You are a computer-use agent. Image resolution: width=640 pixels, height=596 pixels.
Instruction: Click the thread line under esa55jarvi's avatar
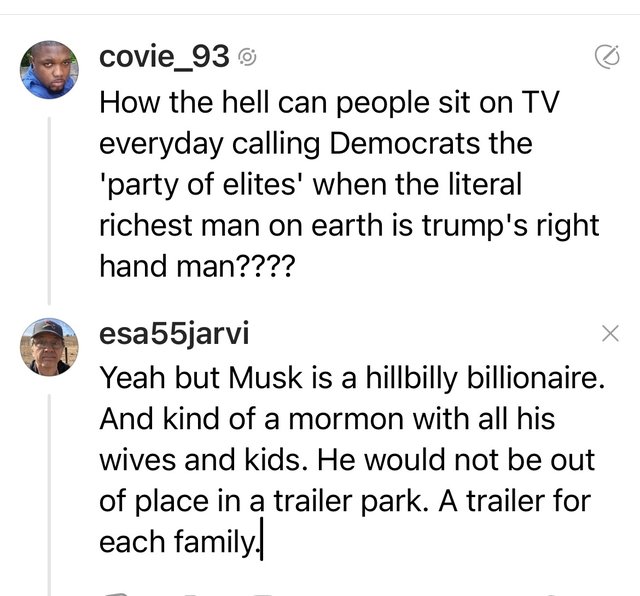(49, 480)
